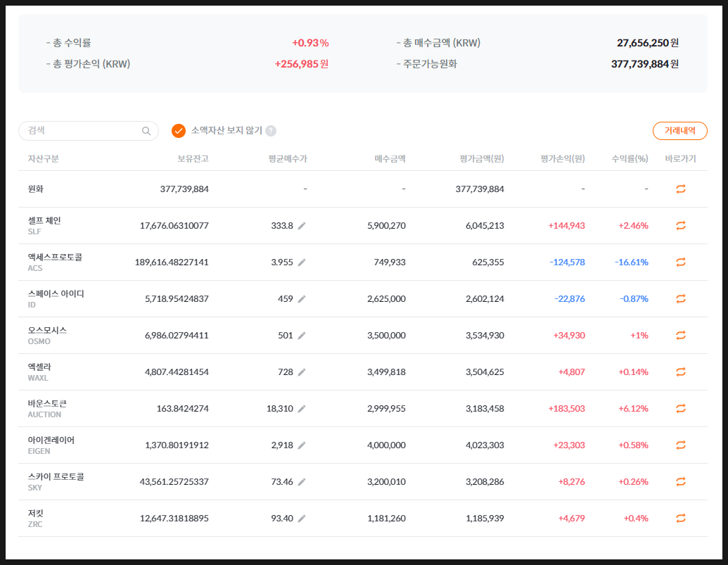The height and width of the screenshot is (565, 728).
Task: Open the trade shortcut for SKY
Action: pyautogui.click(x=681, y=482)
